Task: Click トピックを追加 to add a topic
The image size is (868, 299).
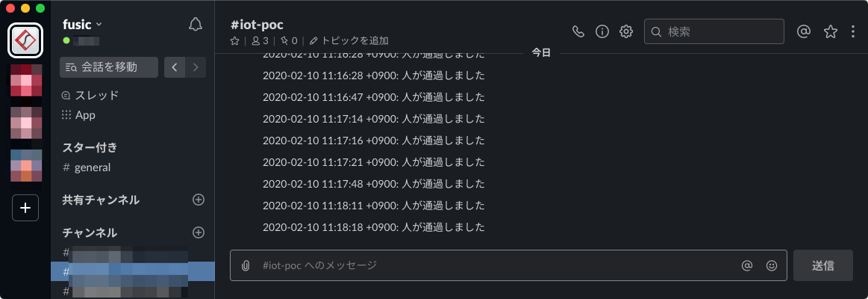Action: 349,40
